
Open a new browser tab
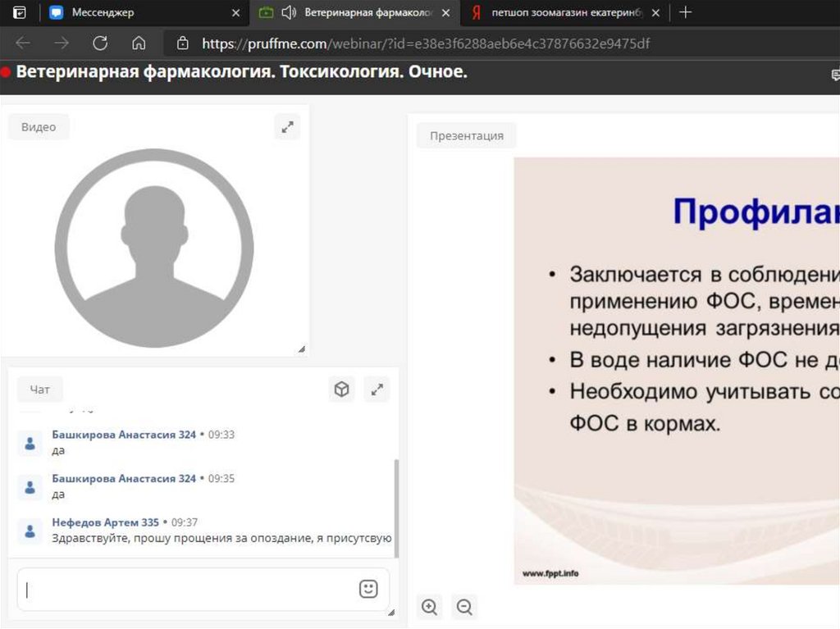[686, 12]
